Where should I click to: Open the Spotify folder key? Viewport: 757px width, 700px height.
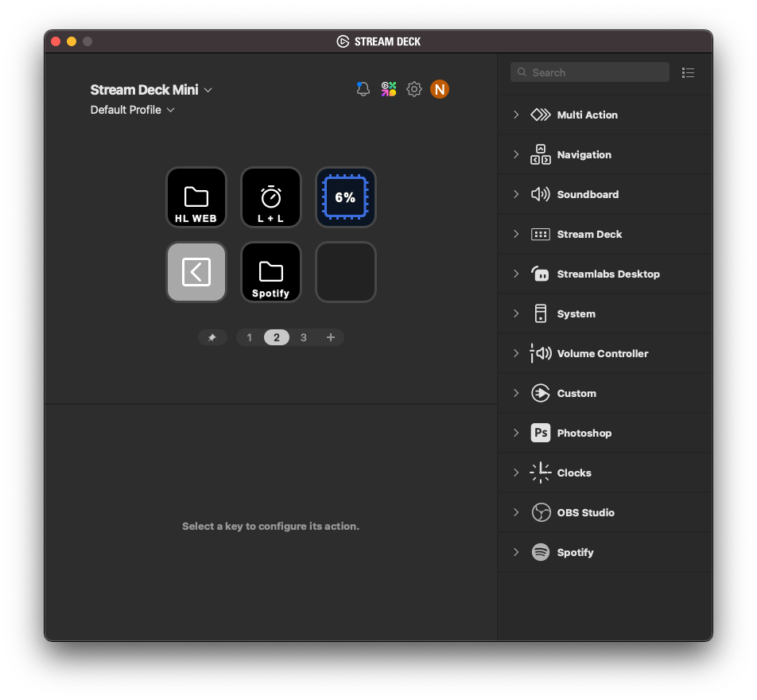pos(271,272)
